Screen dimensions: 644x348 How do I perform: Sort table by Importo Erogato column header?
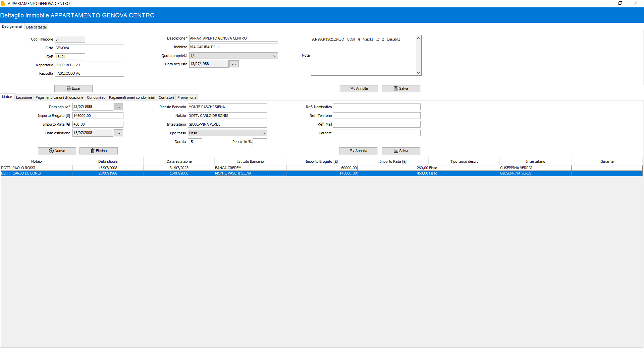[x=321, y=161]
